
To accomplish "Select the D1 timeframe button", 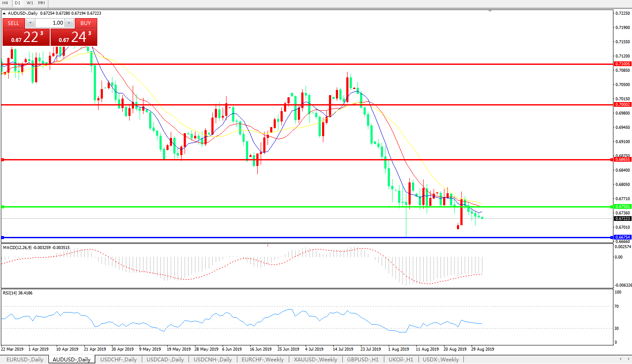I will tap(17, 3).
